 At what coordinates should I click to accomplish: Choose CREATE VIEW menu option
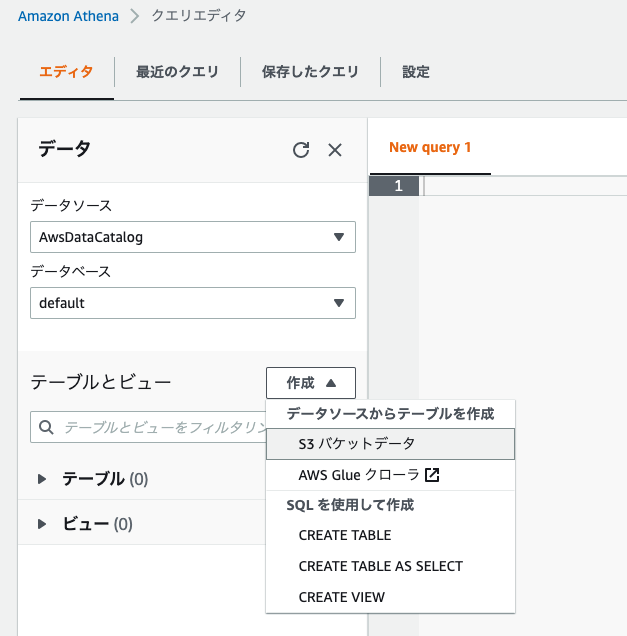click(x=390, y=597)
